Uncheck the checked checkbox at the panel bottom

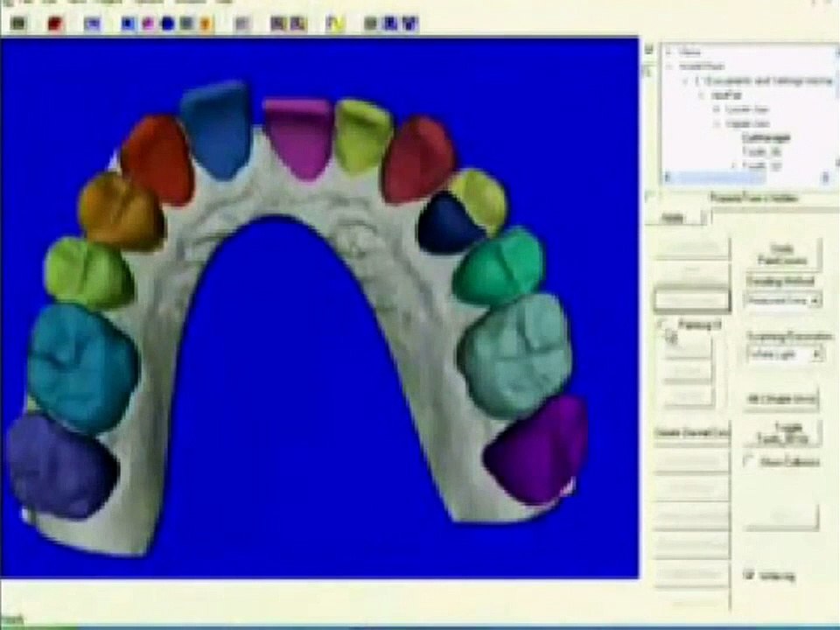[749, 576]
